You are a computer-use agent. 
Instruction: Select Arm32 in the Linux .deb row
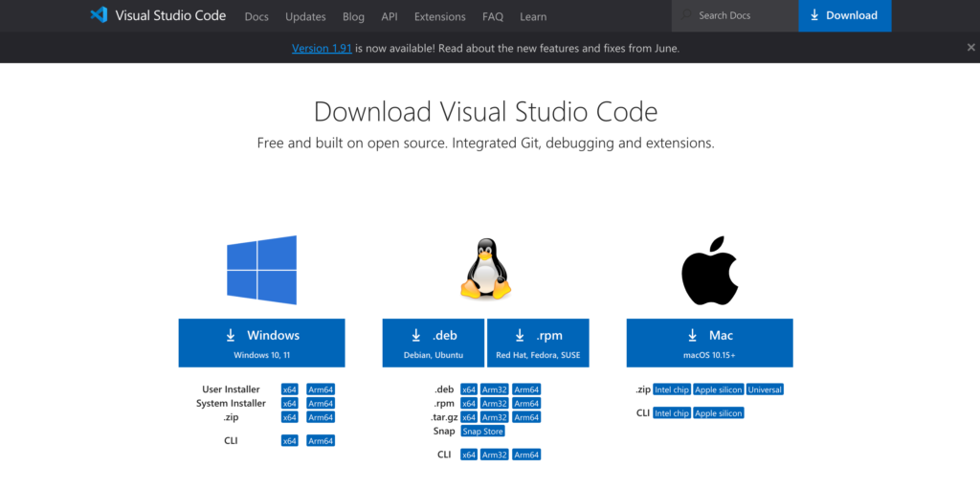click(495, 389)
